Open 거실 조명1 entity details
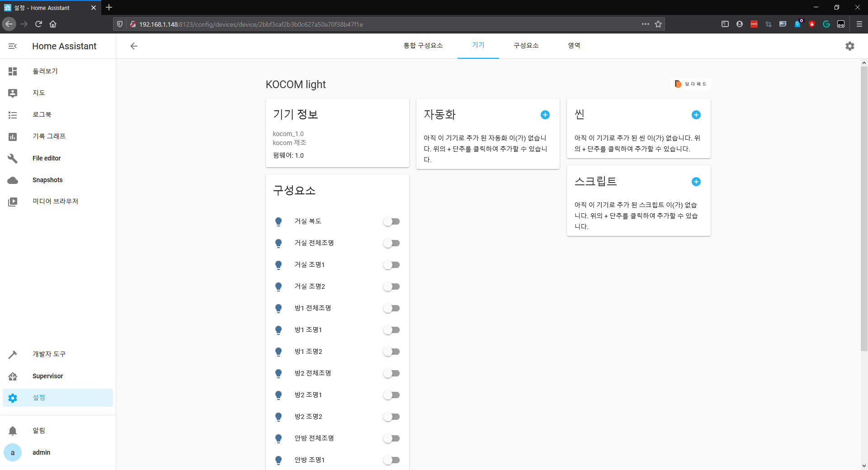The width and height of the screenshot is (868, 470). (310, 265)
